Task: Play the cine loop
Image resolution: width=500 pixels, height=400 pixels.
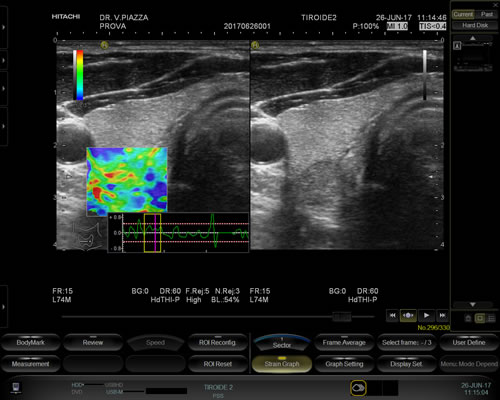Action: (426, 315)
